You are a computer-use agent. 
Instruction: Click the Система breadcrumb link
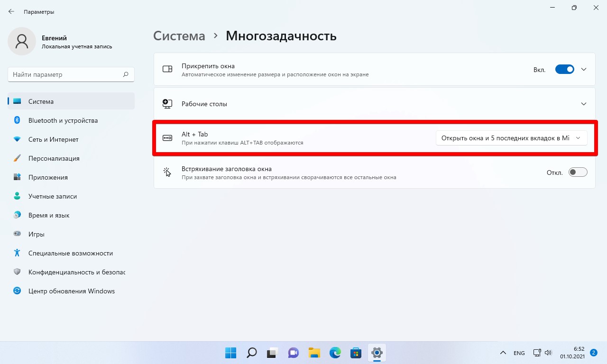pos(179,36)
